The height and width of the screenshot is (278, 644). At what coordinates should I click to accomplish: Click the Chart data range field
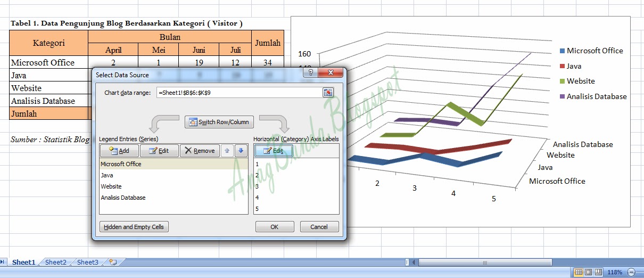coord(240,93)
